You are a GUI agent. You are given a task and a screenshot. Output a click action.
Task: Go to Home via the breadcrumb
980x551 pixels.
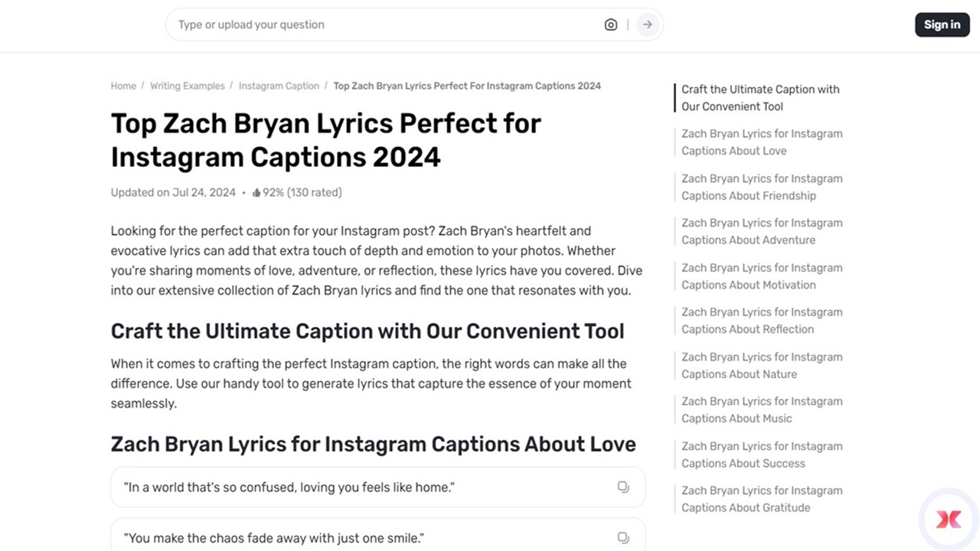coord(123,86)
